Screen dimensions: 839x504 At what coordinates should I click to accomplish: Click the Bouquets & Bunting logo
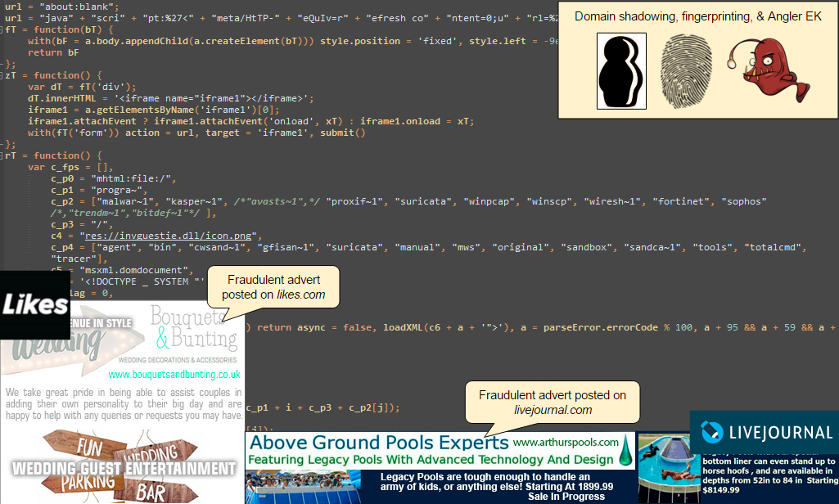195,327
